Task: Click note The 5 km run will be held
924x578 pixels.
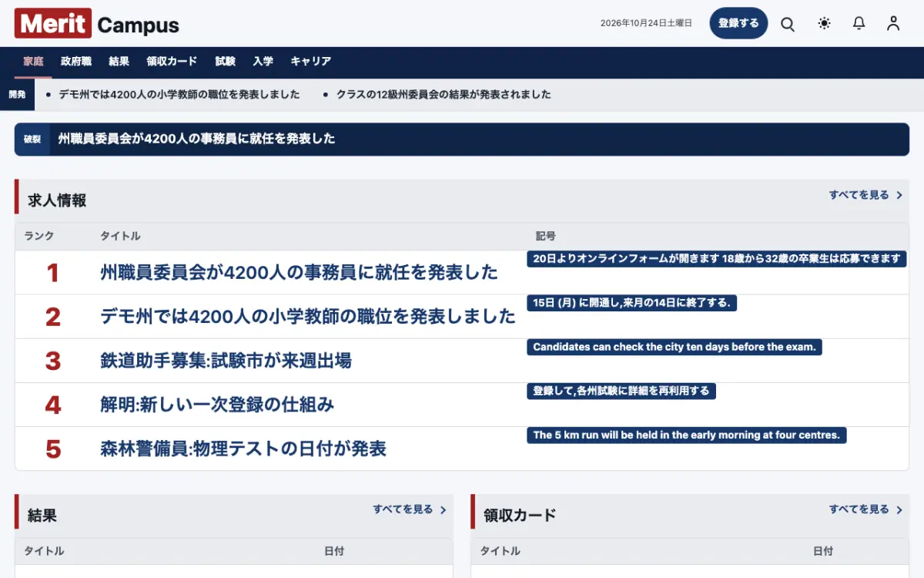Action: pyautogui.click(x=687, y=435)
